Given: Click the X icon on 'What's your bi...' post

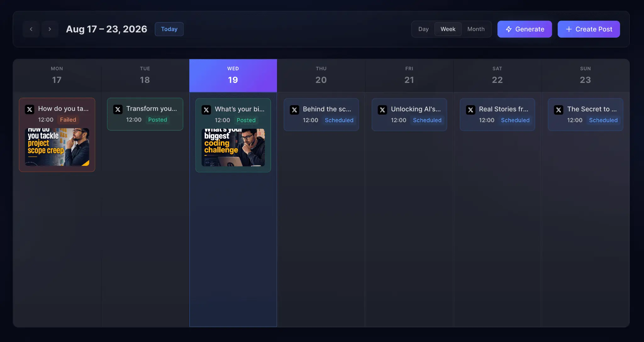Looking at the screenshot, I should 206,110.
